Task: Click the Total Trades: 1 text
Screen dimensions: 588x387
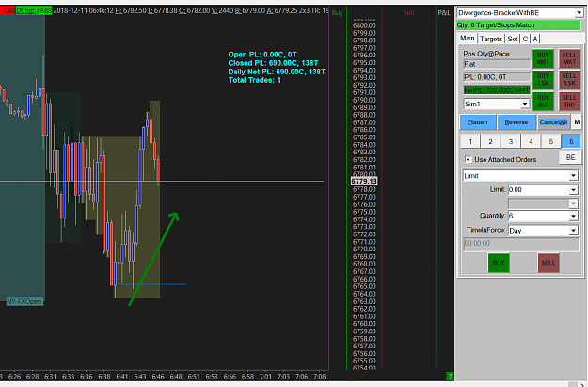Action: click(255, 80)
